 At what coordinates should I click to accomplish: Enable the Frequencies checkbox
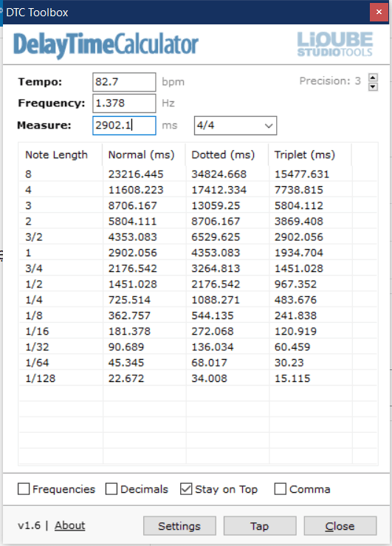[x=24, y=489]
